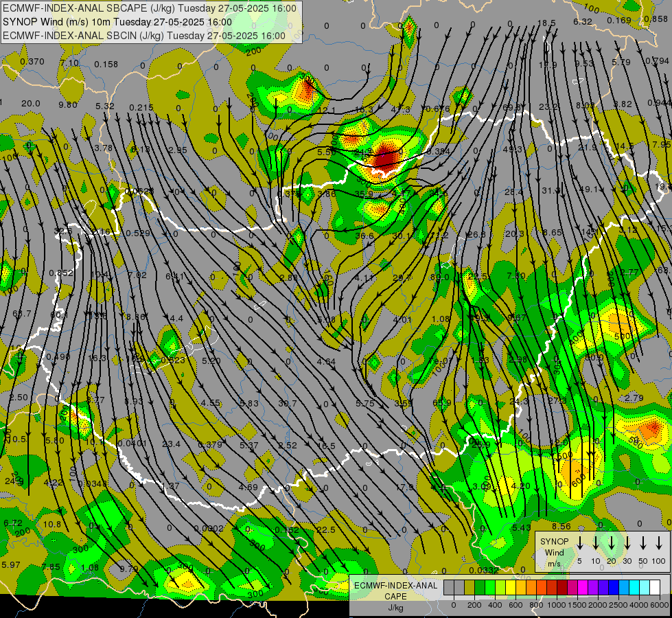
Task: Pick the orange CAPE swatch left of 800
Action: click(531, 588)
